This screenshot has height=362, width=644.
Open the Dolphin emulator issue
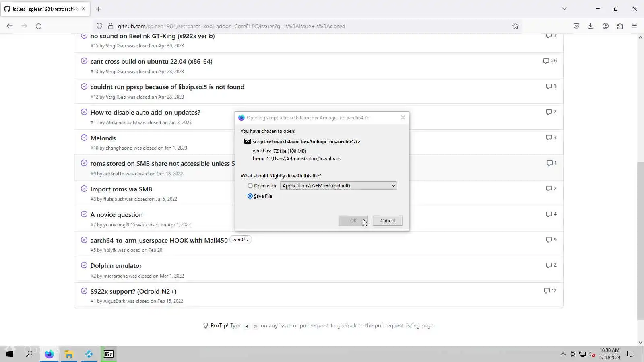(116, 266)
